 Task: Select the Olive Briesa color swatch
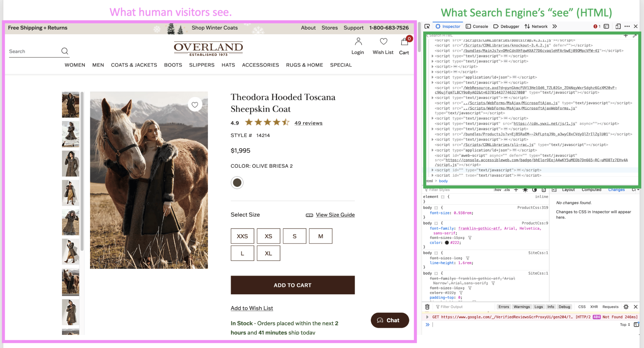click(x=237, y=182)
